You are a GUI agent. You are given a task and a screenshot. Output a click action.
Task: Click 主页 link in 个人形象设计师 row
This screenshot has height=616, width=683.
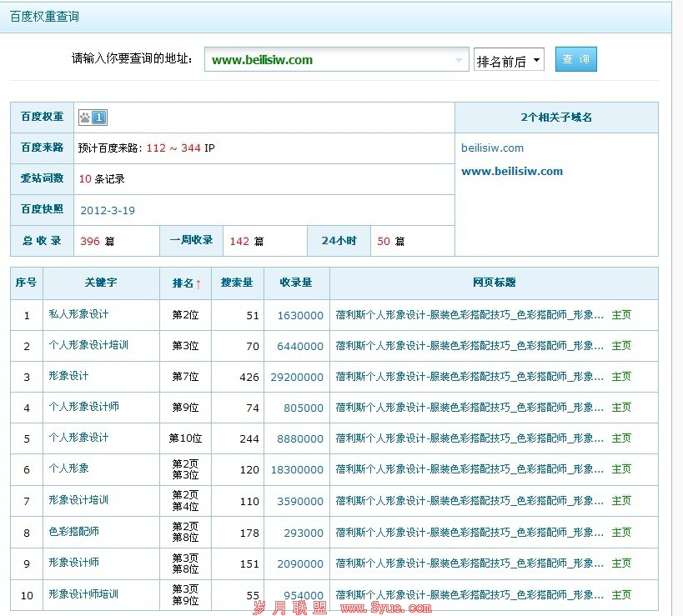click(x=621, y=408)
